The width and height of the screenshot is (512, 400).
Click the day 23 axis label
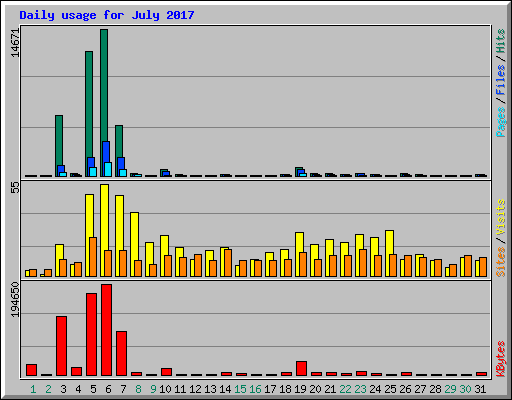(360, 389)
